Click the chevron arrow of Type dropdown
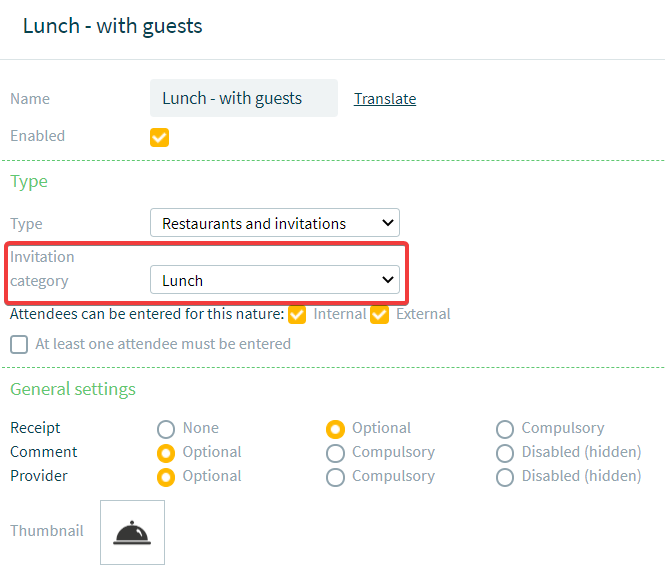 388,223
